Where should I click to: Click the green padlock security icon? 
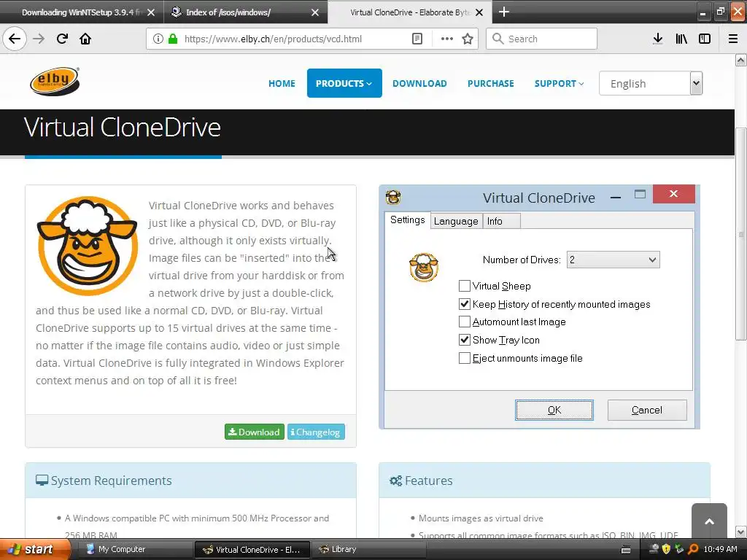[173, 39]
